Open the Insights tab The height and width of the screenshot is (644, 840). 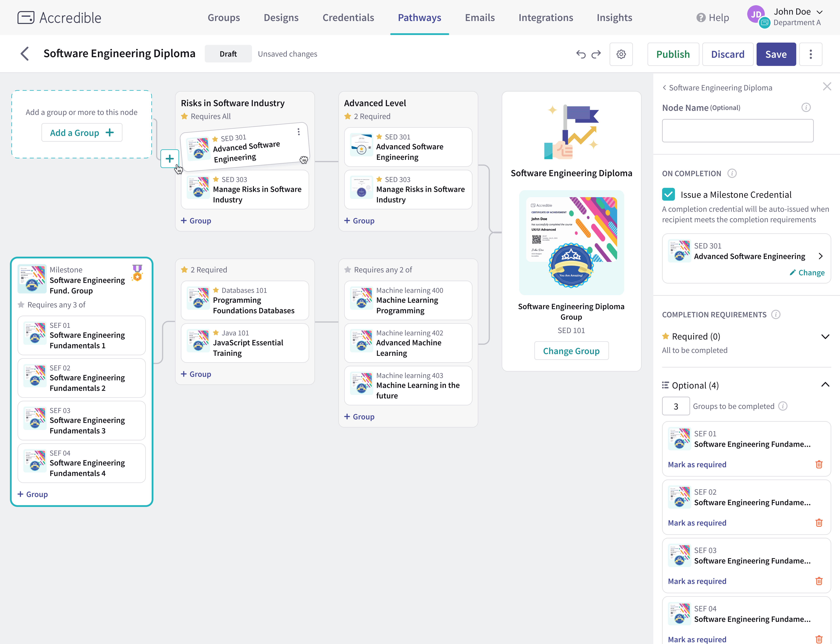pyautogui.click(x=614, y=18)
